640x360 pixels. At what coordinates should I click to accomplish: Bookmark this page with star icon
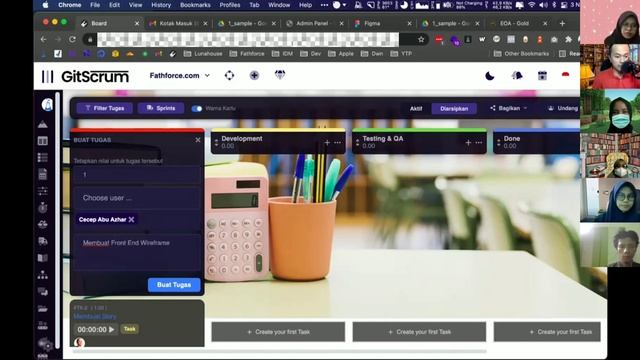pos(421,40)
